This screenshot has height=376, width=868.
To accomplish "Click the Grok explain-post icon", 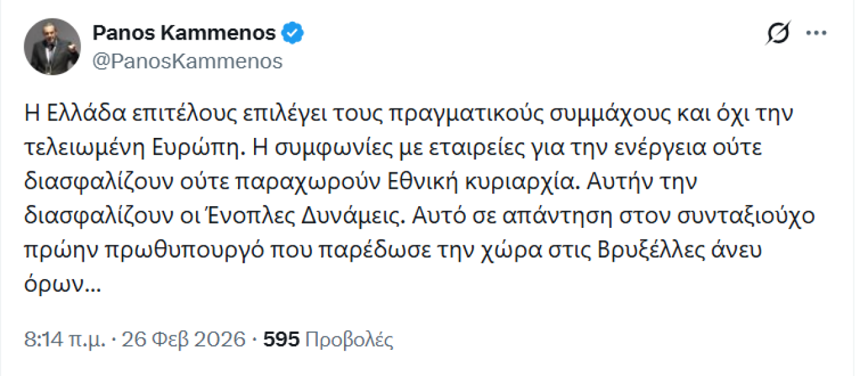I will click(x=778, y=33).
